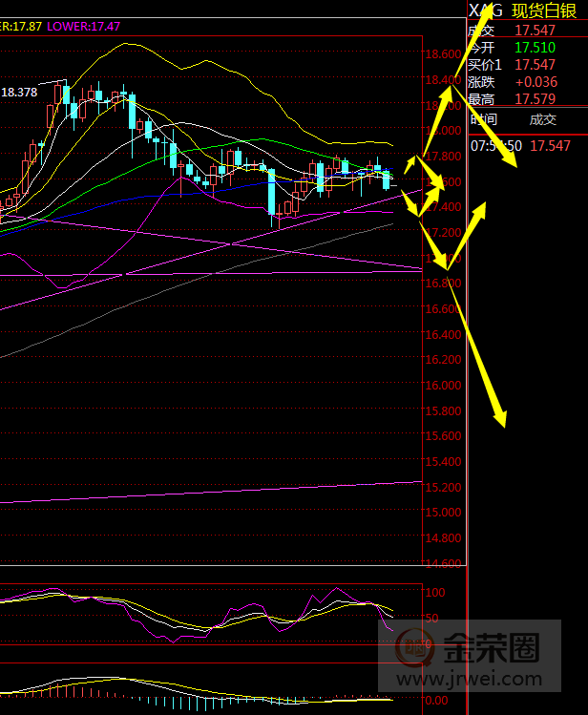Image resolution: width=588 pixels, height=715 pixels.
Task: Click the 成交 column header in tick list
Action: tap(543, 119)
